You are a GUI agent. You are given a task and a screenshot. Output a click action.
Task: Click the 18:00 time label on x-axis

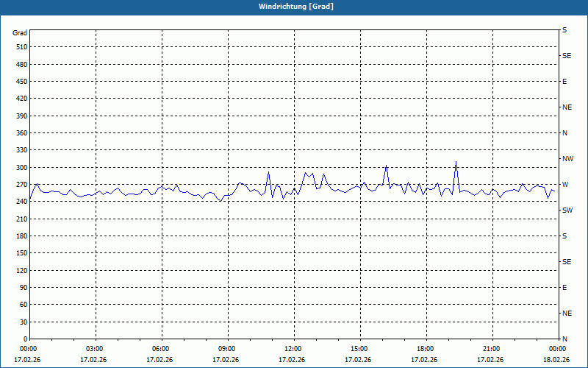point(426,349)
